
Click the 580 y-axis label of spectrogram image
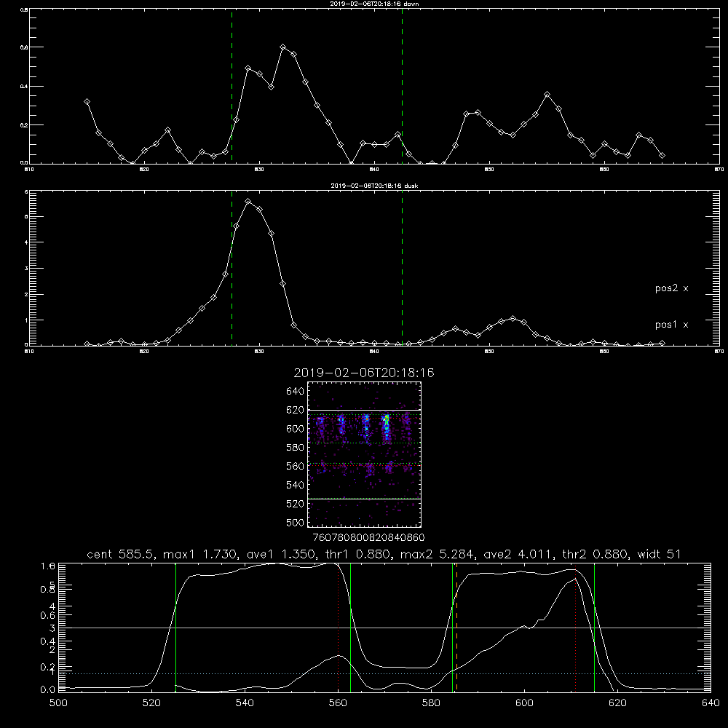tap(296, 448)
